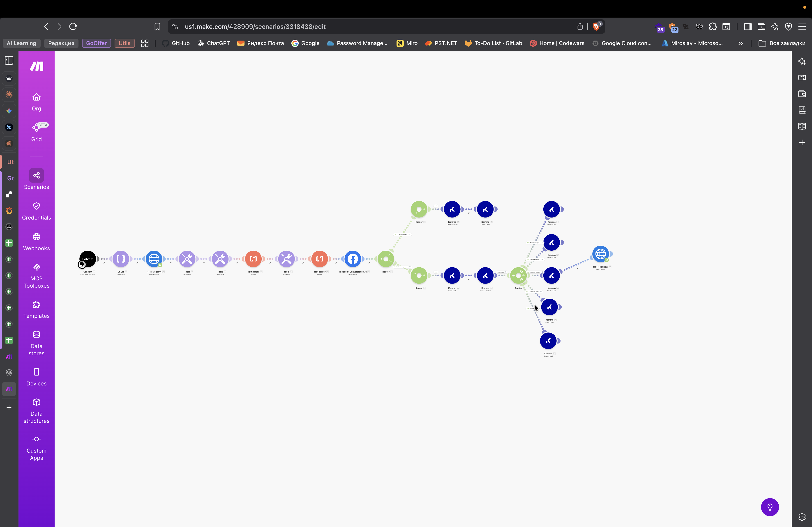
Task: Toggle Brave Shields icon in address bar
Action: (x=596, y=26)
